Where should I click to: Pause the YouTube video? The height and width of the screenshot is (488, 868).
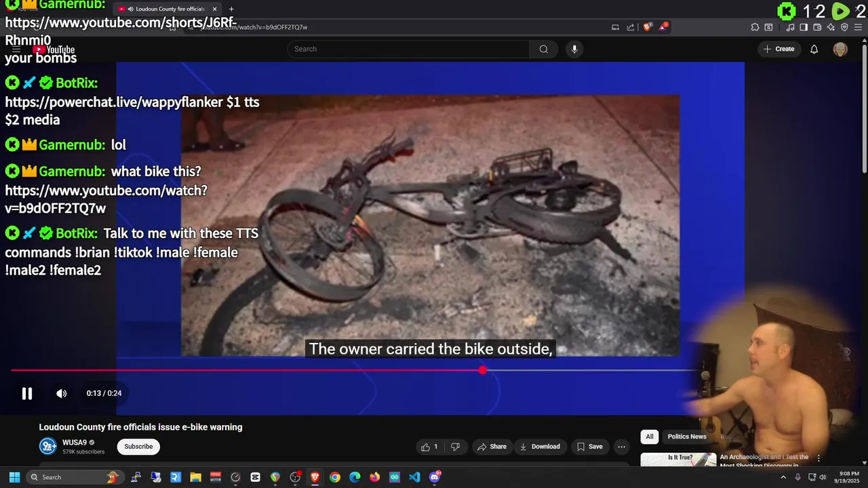[27, 393]
